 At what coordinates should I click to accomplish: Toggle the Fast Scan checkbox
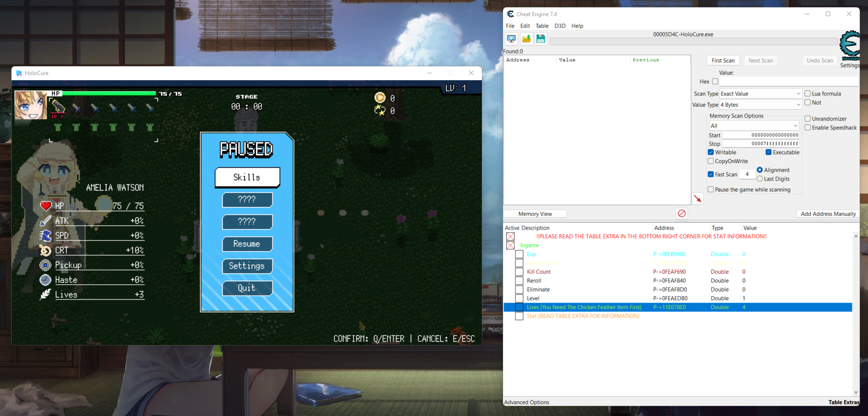tap(711, 175)
